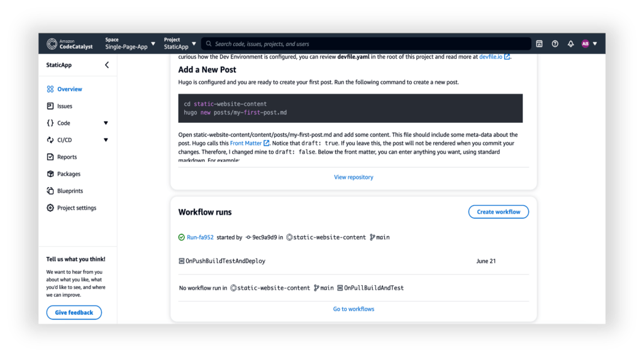Image resolution: width=644 pixels, height=357 pixels.
Task: Follow the Front Matter link
Action: pos(246,143)
